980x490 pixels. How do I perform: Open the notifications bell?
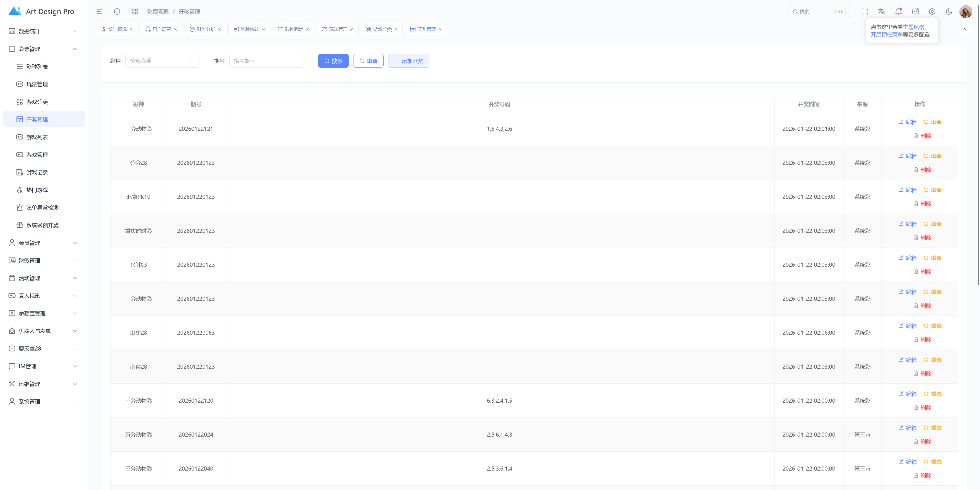click(x=898, y=11)
